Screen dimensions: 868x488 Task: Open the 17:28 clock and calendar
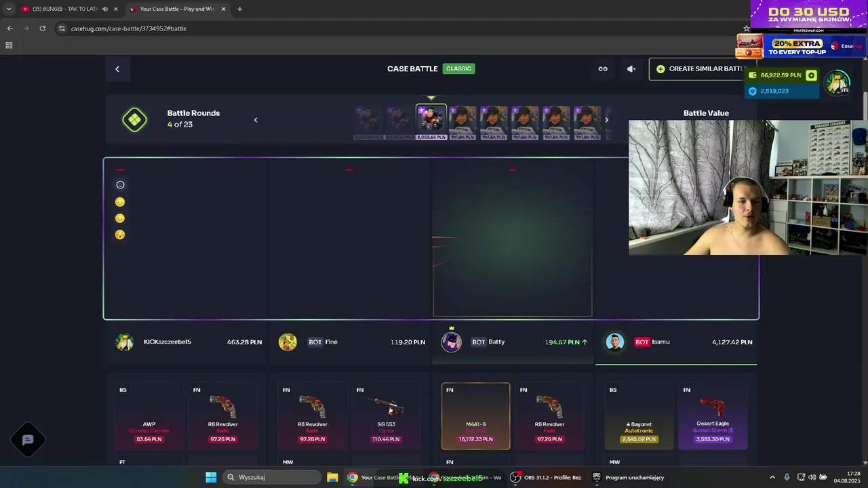coord(848,477)
